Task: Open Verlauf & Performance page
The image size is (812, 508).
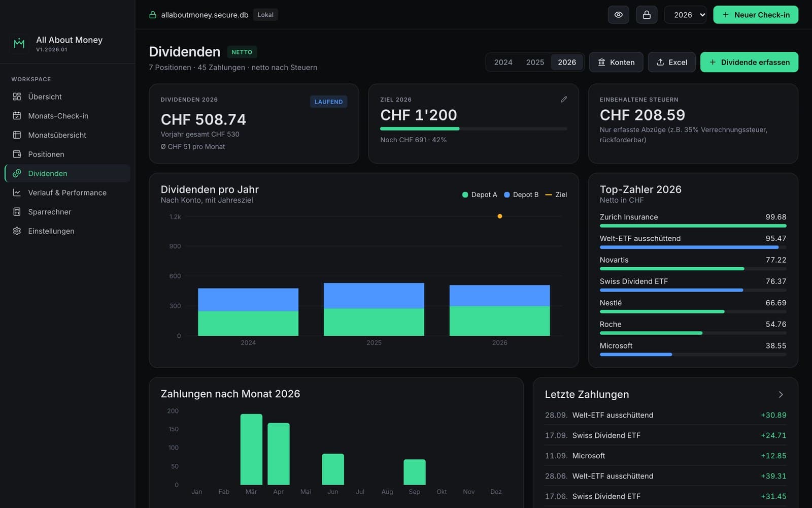Action: (x=67, y=193)
